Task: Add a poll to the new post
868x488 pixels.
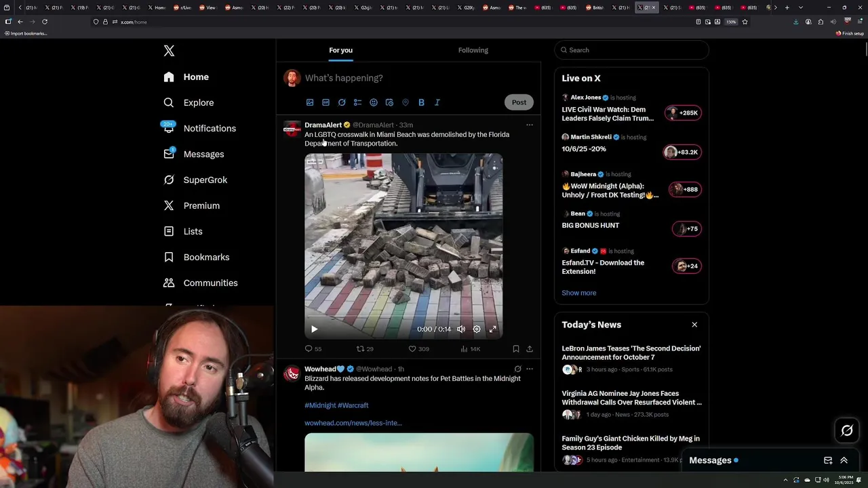Action: pos(357,102)
